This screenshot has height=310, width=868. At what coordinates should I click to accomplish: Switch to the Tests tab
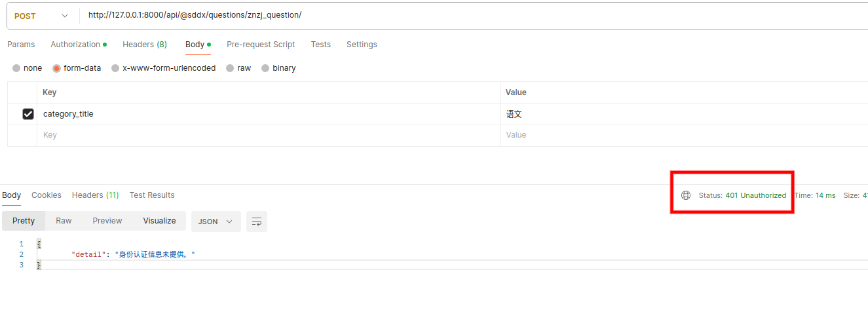[x=321, y=45]
